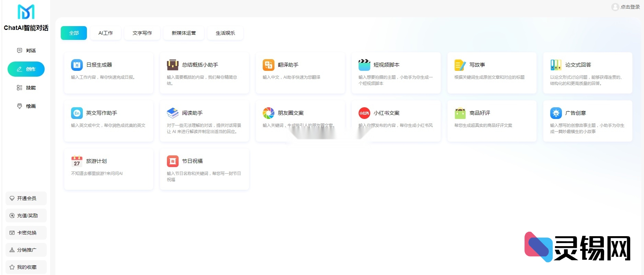Click the coin icon beside 充值/奖励
Viewport: 644px width, 275px height.
coord(12,216)
